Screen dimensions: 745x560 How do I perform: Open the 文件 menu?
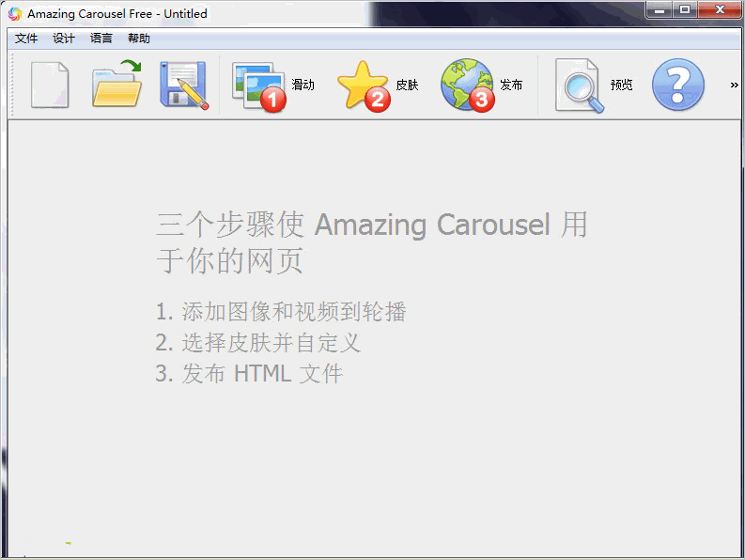pyautogui.click(x=25, y=38)
